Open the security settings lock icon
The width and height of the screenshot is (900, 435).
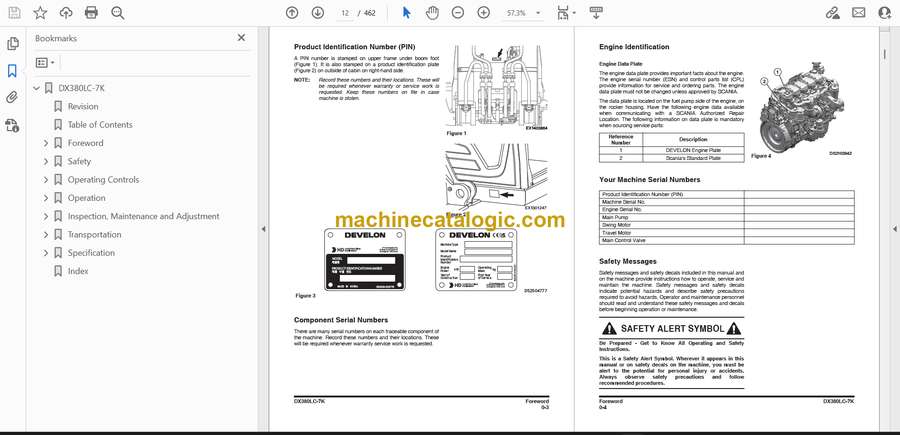point(13,125)
